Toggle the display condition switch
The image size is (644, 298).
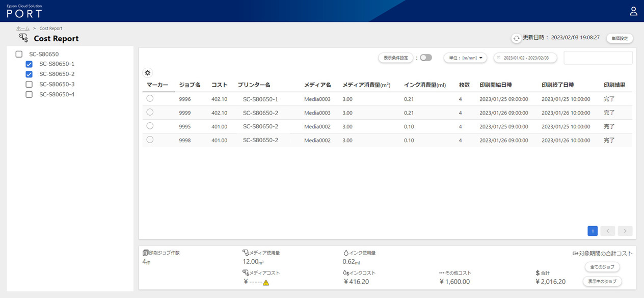point(425,58)
